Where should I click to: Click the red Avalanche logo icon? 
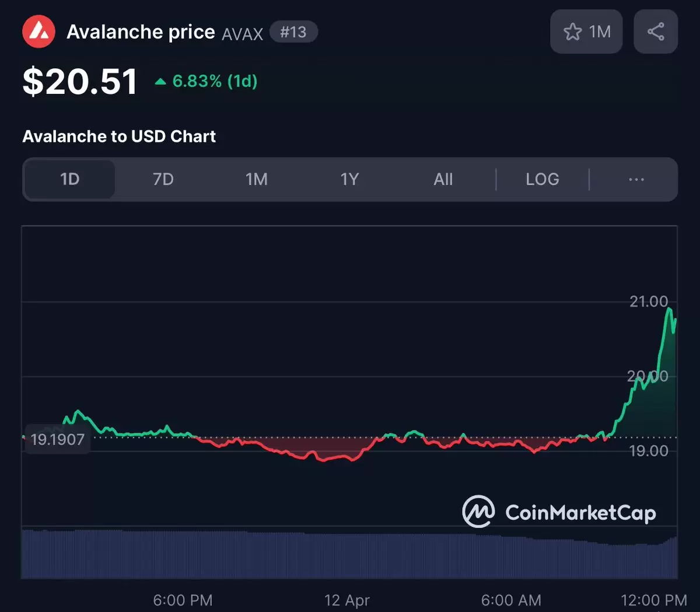click(38, 32)
